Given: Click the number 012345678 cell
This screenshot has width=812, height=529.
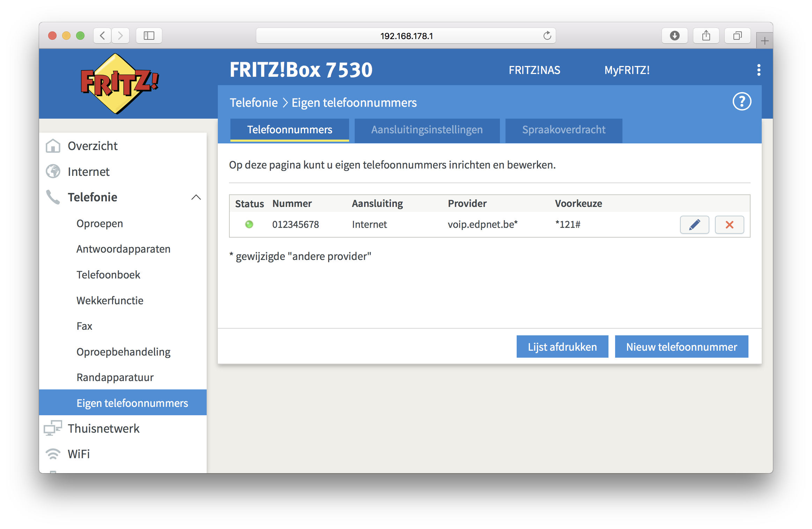Looking at the screenshot, I should 295,224.
